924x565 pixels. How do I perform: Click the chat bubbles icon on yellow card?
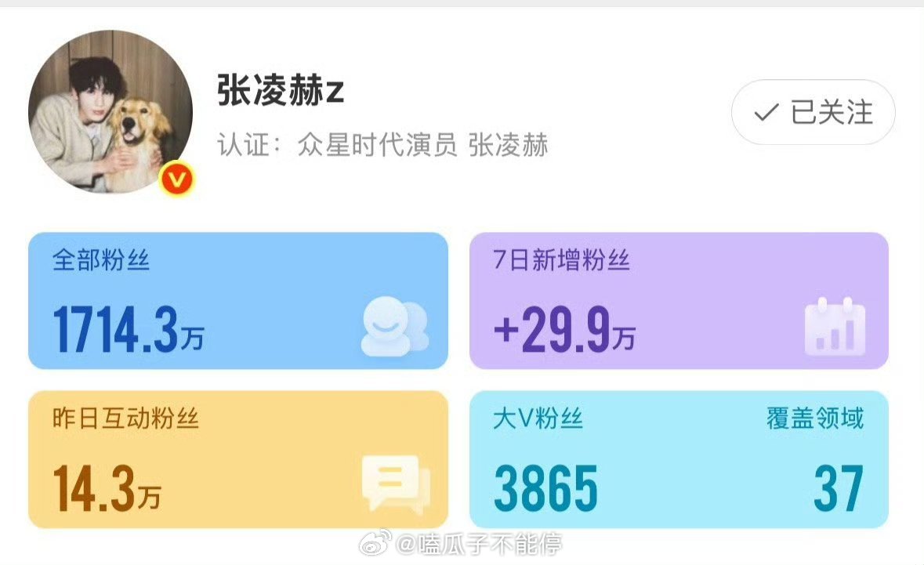(395, 484)
